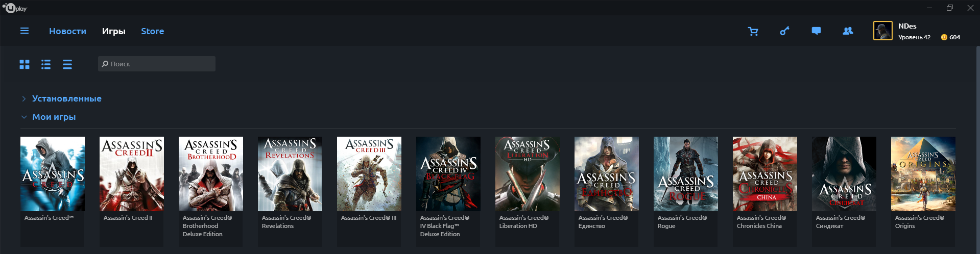Click the search magnifier icon

(105, 64)
